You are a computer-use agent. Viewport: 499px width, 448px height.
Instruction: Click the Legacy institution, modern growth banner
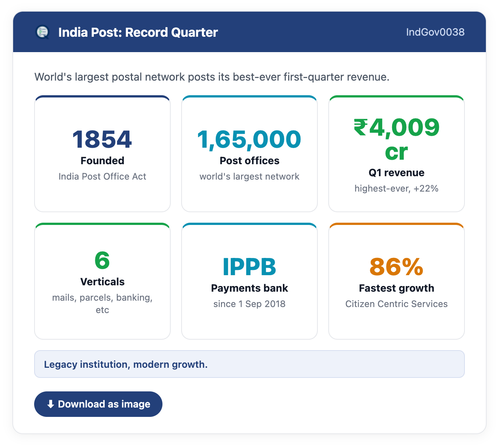249,364
